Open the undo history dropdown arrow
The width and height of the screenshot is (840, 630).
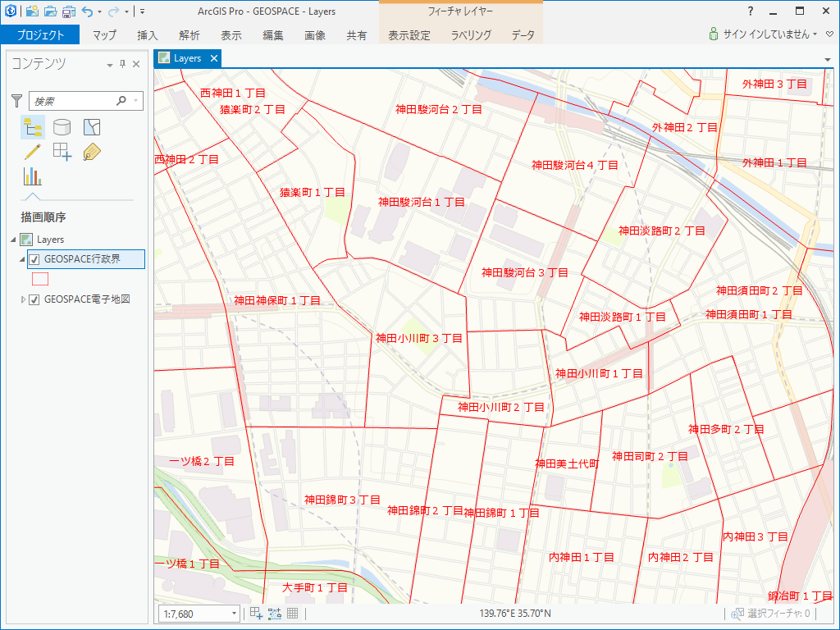(99, 11)
